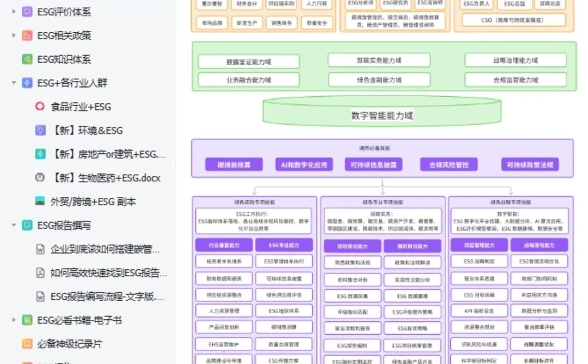The height and width of the screenshot is (364, 588).
Task: Click the Word icon beside 企业到底该如何搭建碳管
Action: tap(40, 248)
